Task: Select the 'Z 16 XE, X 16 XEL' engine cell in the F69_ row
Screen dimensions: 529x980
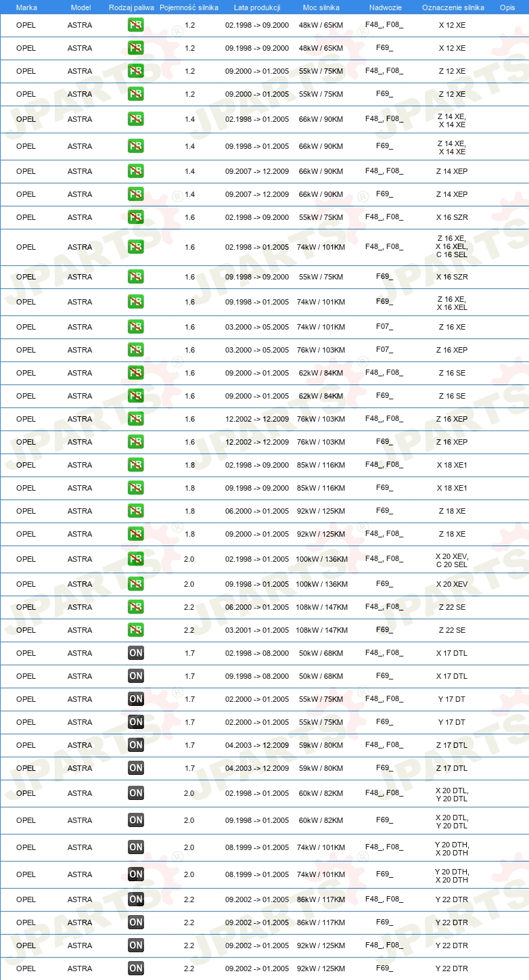Action: [452, 303]
